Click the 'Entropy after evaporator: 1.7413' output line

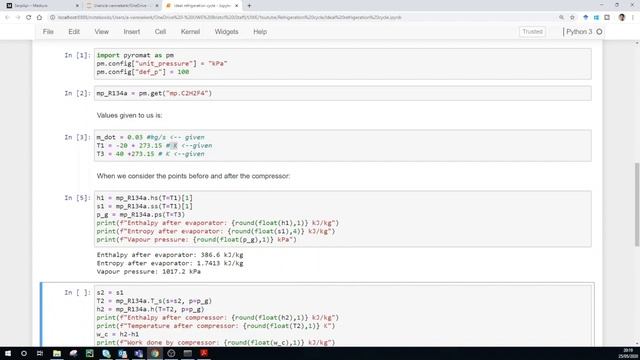coord(170,263)
